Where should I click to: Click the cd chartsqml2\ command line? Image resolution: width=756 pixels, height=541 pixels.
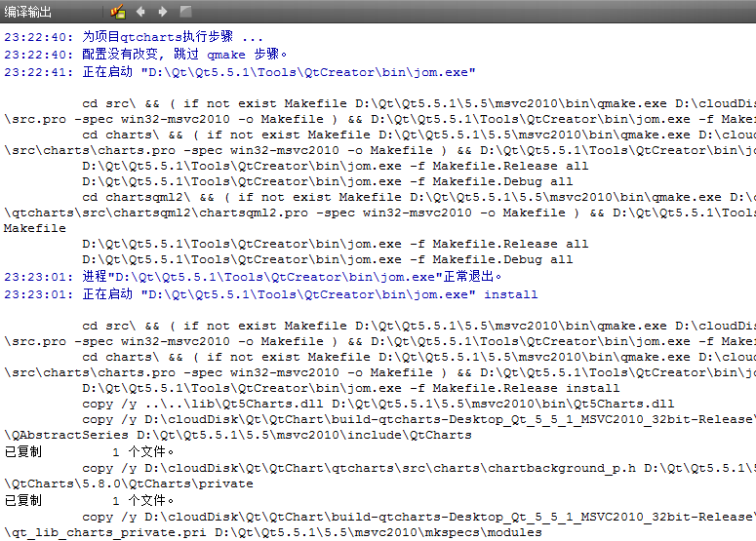pos(418,197)
